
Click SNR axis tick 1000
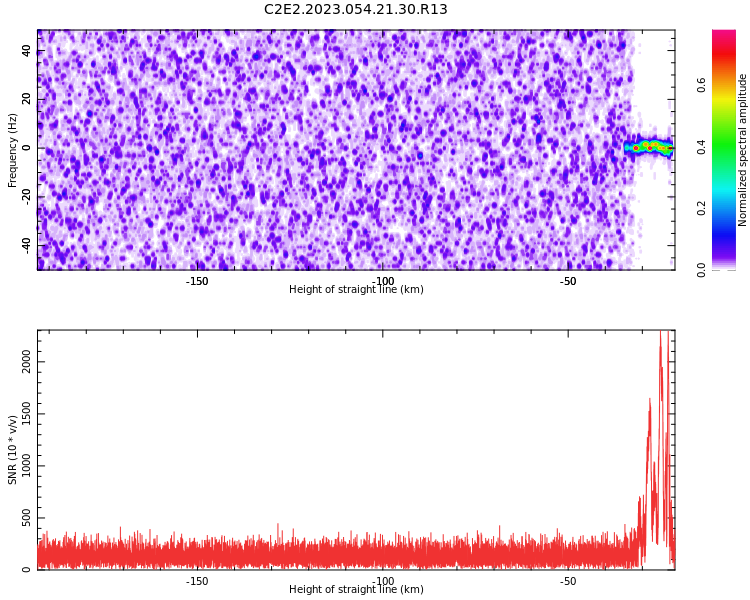[x=26, y=466]
